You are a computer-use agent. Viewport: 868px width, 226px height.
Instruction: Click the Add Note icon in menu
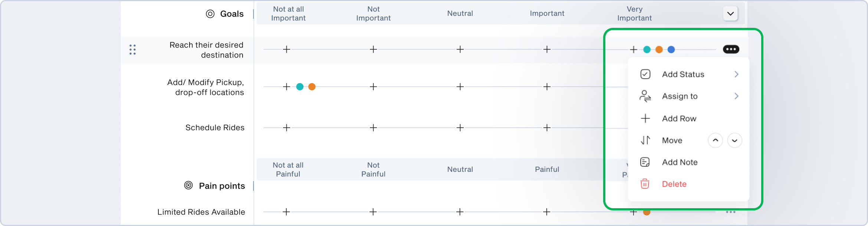pyautogui.click(x=645, y=162)
